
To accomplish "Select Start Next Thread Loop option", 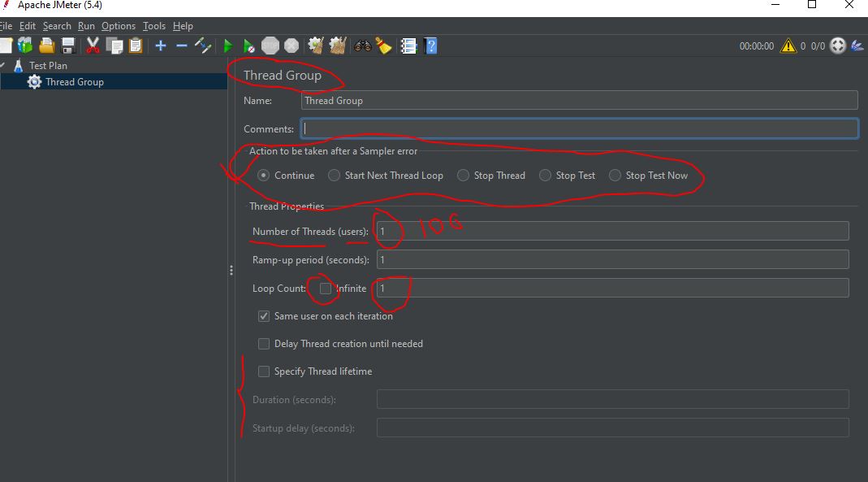I will click(334, 176).
